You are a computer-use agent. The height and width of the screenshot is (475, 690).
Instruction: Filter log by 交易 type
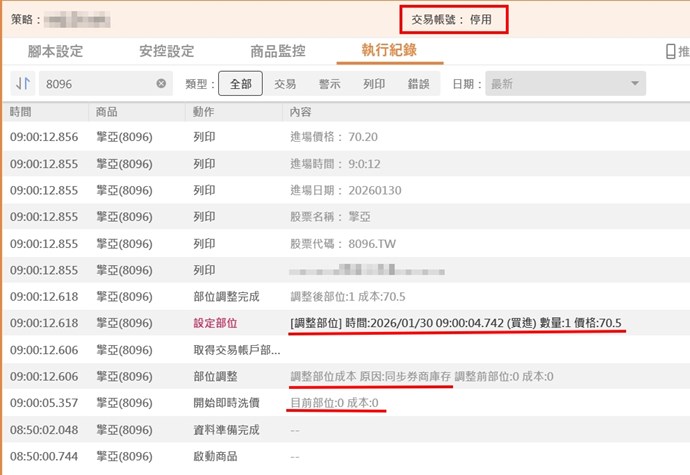coord(285,84)
